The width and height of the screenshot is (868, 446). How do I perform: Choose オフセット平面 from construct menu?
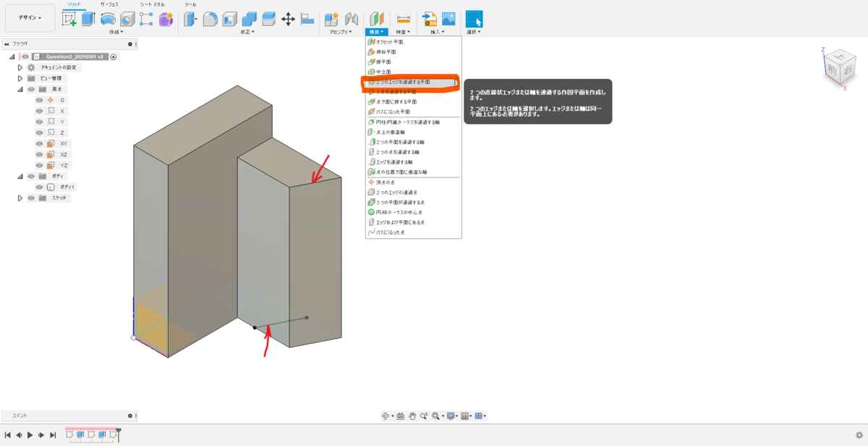(413, 42)
